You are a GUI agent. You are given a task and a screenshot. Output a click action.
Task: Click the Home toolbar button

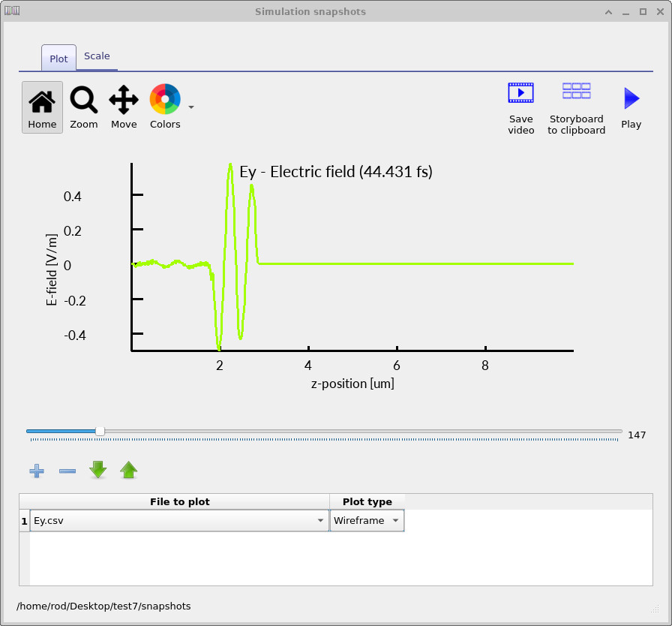(x=42, y=107)
